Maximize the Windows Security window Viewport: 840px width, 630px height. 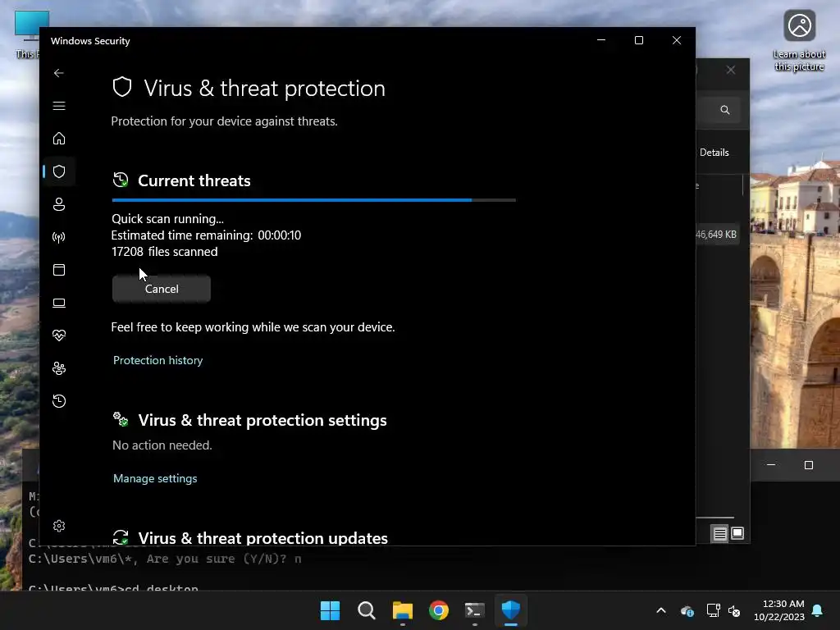point(638,40)
